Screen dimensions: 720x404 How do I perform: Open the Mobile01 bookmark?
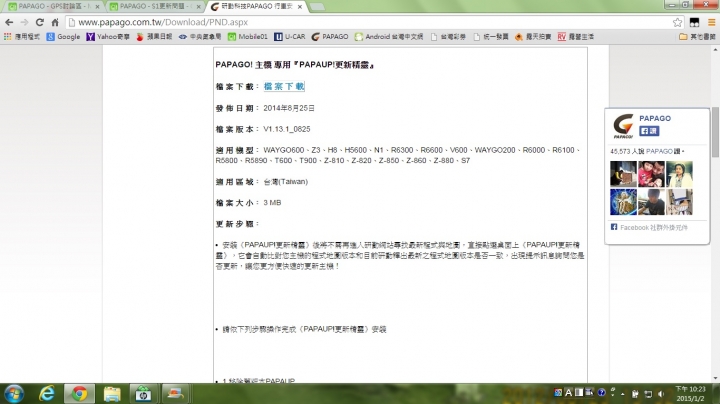pos(248,37)
